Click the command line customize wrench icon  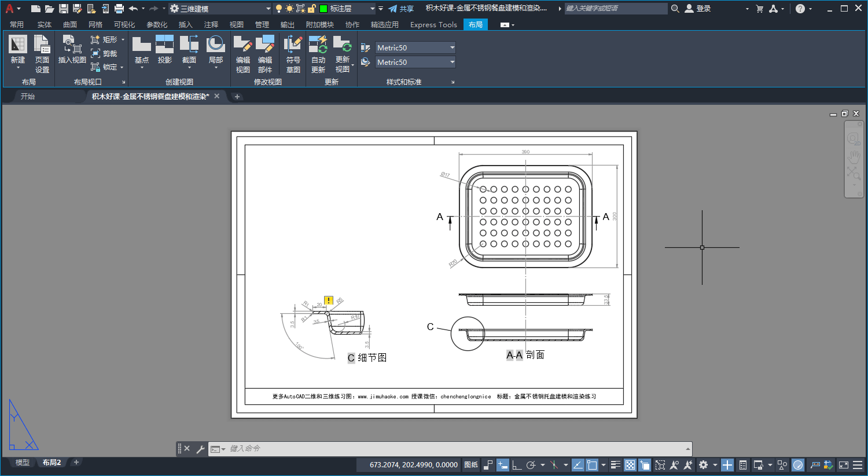coord(200,449)
